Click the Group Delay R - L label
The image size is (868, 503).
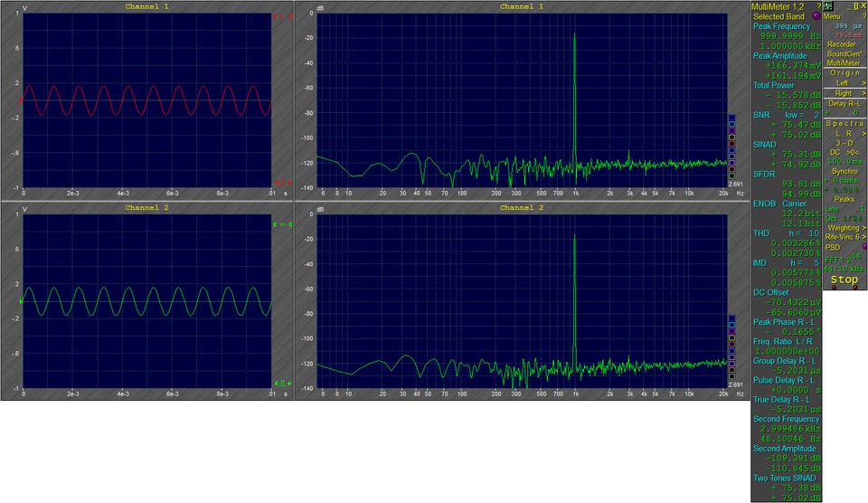click(785, 361)
